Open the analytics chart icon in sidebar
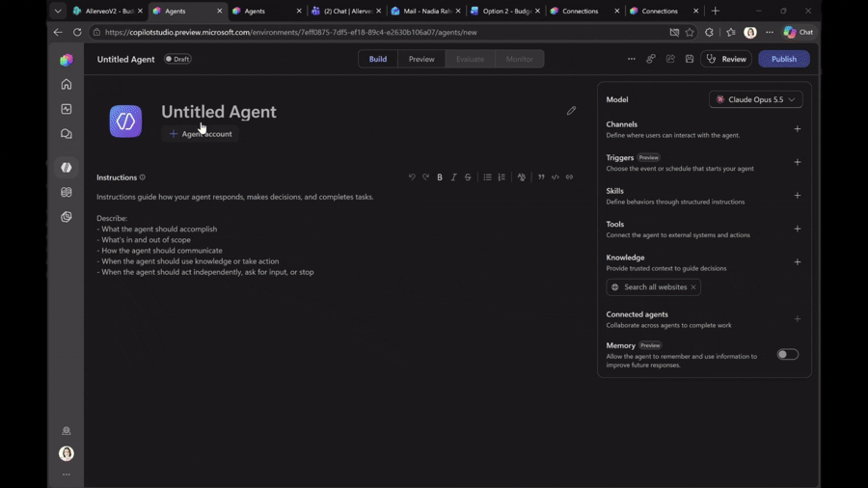868x488 pixels. (67, 109)
